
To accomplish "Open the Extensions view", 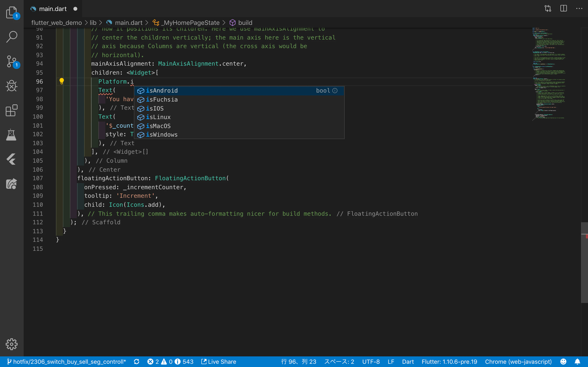I will [x=11, y=111].
